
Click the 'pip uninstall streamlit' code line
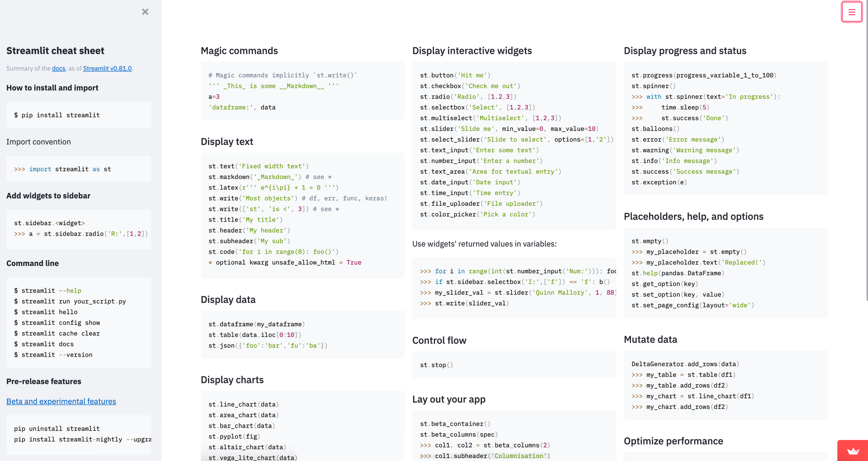(57, 429)
